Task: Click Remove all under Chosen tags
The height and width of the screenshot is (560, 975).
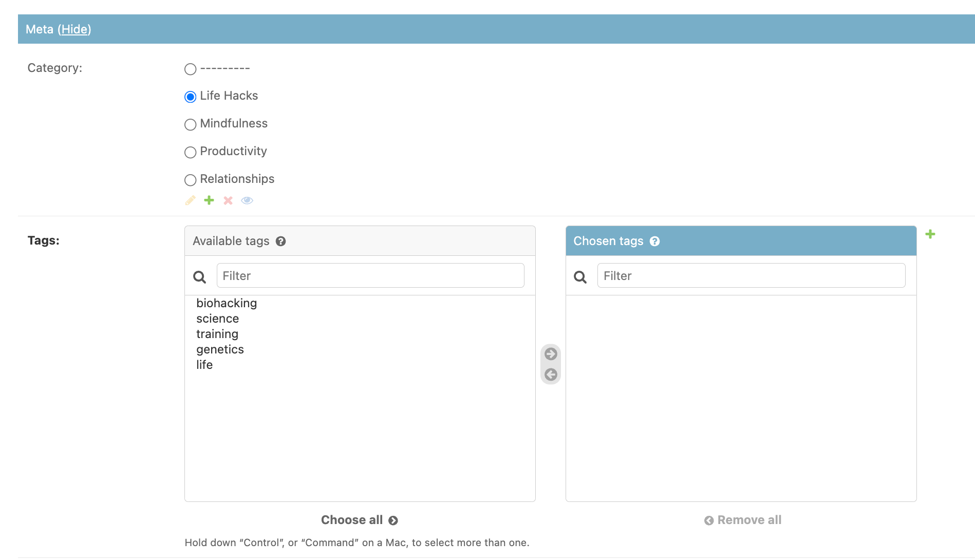Action: click(x=742, y=519)
